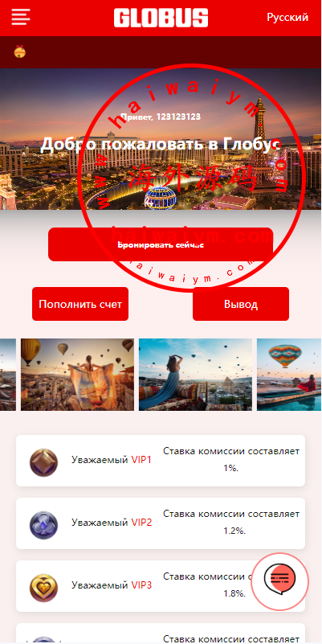Click the Las Vegas welcome banner

(161, 139)
